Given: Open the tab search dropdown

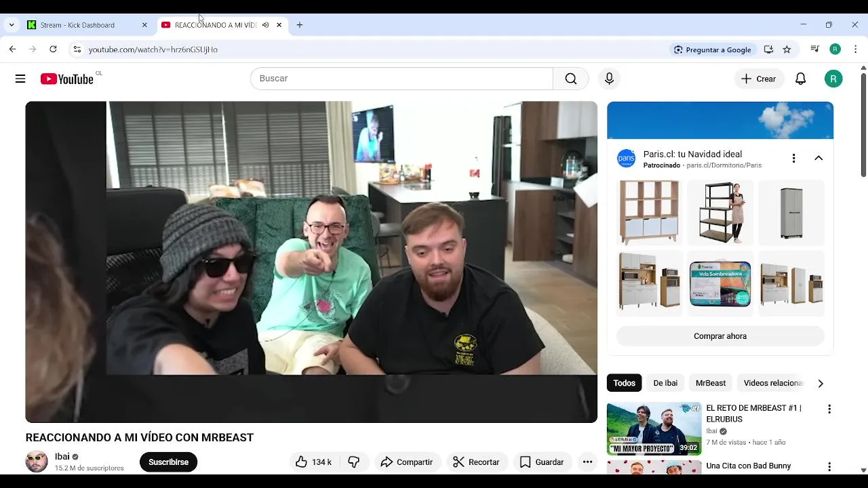Looking at the screenshot, I should tap(12, 25).
